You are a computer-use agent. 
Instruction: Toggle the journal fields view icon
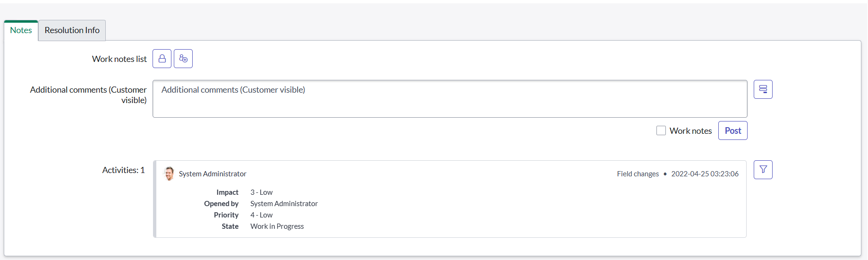point(763,89)
